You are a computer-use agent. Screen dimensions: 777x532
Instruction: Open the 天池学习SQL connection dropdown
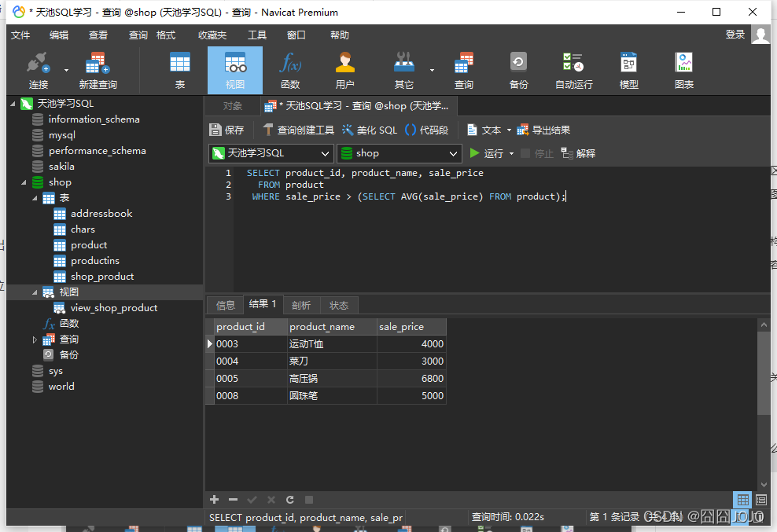[271, 153]
